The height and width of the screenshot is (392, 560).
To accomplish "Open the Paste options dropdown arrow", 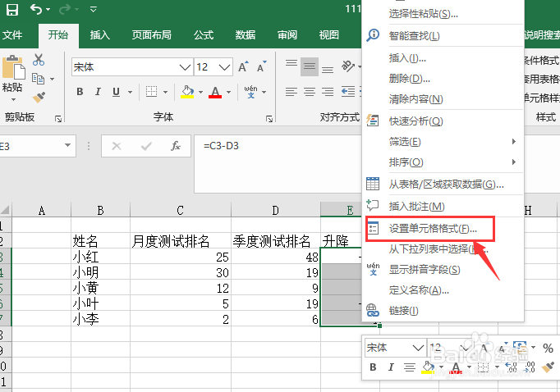I will click(13, 99).
